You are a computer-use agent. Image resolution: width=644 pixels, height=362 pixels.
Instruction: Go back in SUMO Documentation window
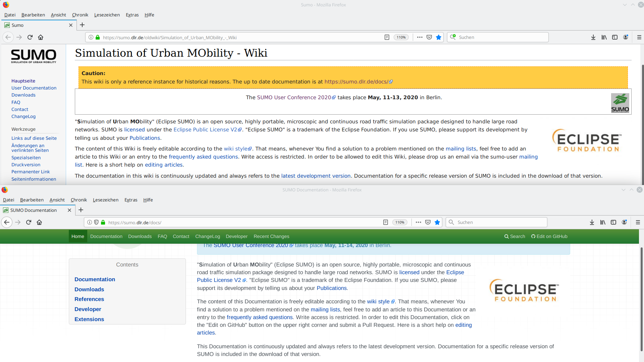pyautogui.click(x=7, y=222)
